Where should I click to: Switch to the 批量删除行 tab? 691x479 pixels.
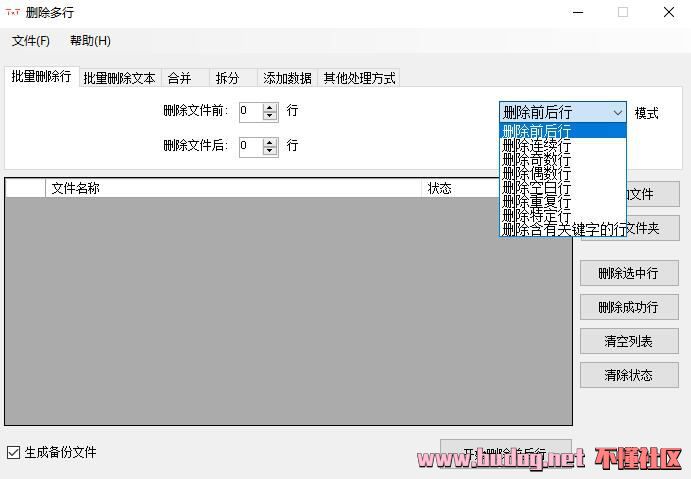point(41,77)
